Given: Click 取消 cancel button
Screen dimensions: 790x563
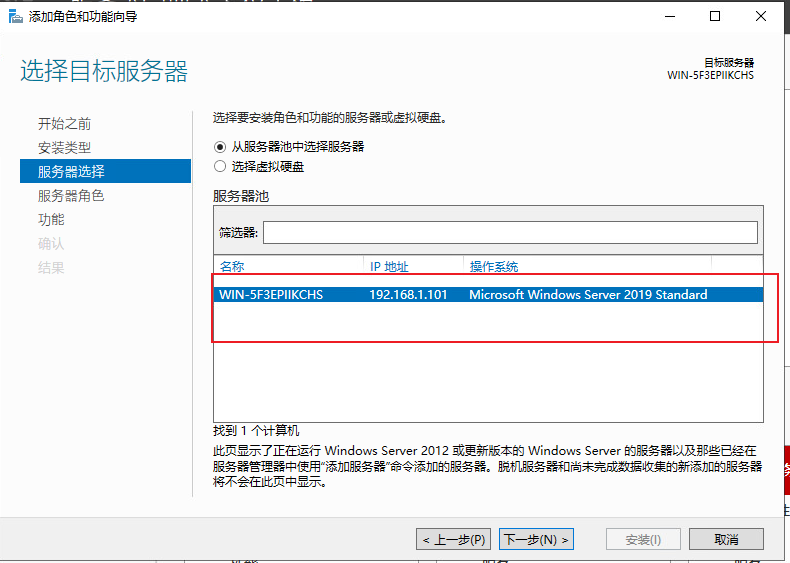Looking at the screenshot, I should point(726,539).
